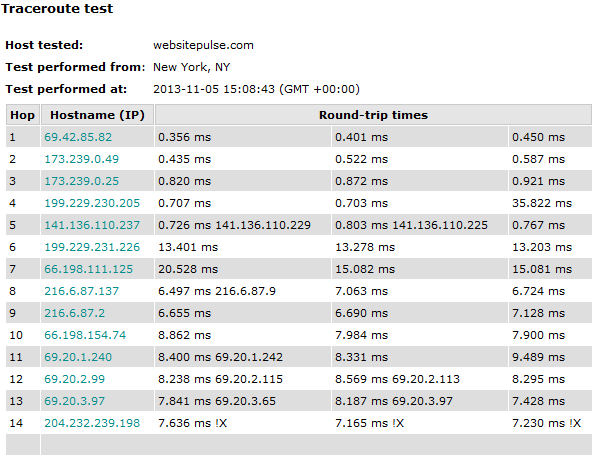Screen dimensions: 598x461
Task: Select the 6.655 ms cell
Action: coord(243,313)
